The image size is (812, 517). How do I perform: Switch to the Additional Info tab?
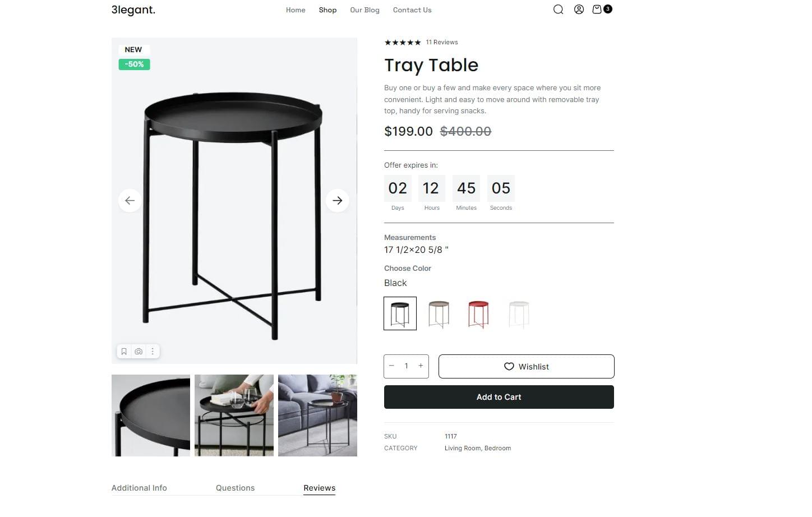point(139,488)
